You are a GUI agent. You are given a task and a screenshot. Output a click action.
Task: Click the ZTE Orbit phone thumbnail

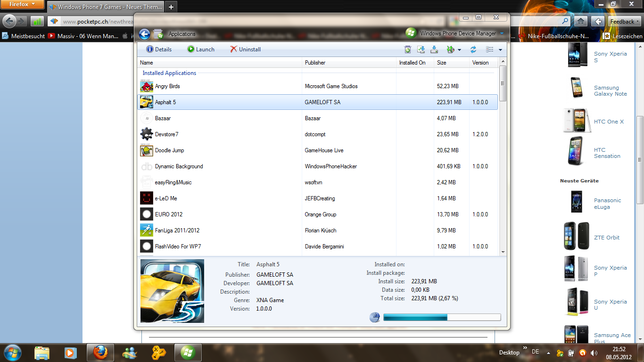point(577,236)
